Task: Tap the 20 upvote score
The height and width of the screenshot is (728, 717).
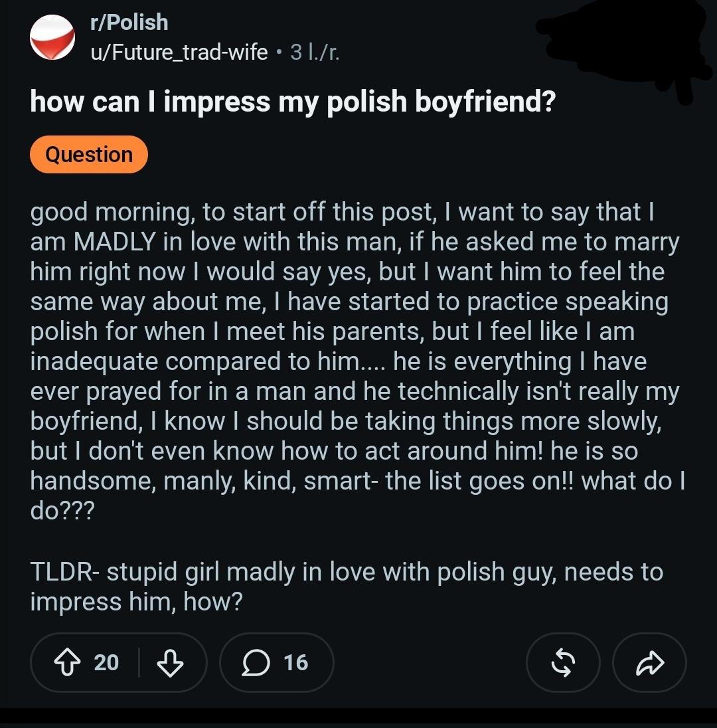Action: (x=106, y=662)
